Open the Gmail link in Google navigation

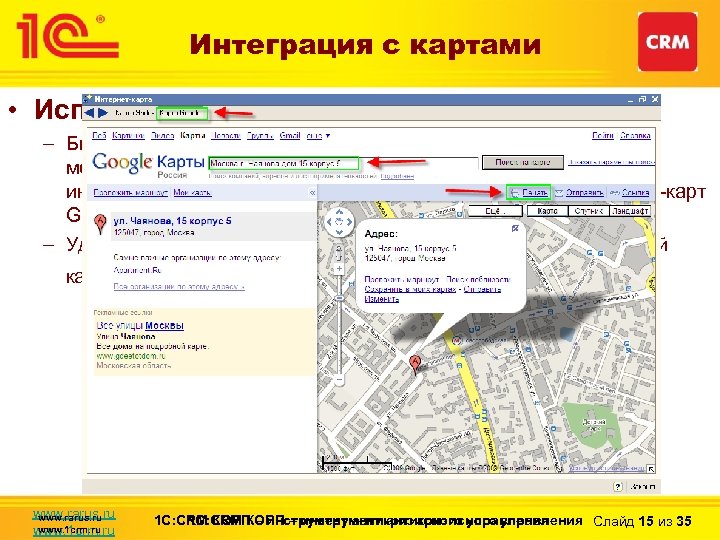[290, 135]
